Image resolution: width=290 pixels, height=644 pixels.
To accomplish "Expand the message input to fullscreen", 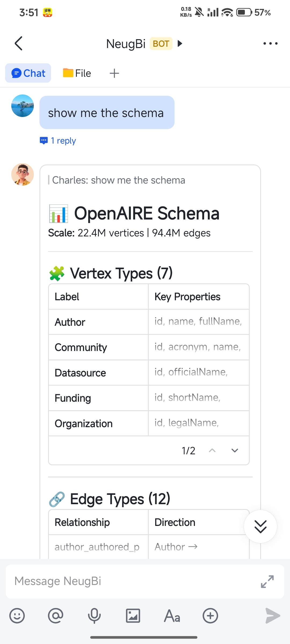I will [x=267, y=581].
